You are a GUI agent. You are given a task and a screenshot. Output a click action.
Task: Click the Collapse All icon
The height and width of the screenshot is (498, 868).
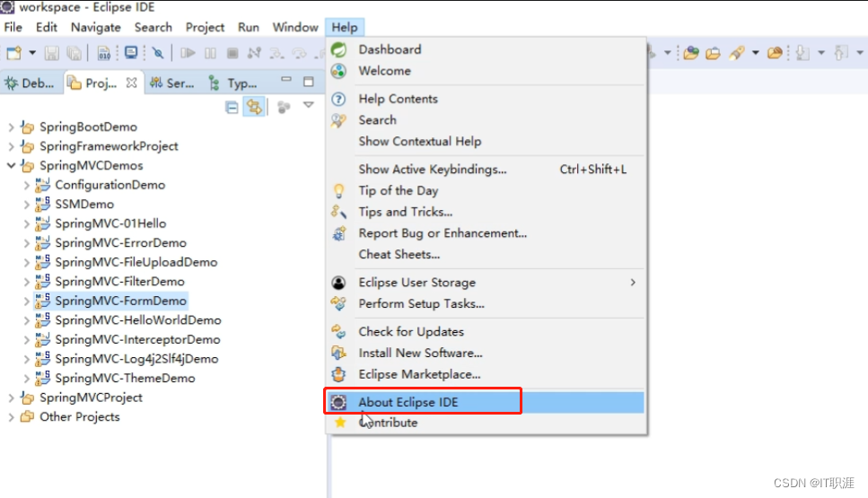pos(232,107)
